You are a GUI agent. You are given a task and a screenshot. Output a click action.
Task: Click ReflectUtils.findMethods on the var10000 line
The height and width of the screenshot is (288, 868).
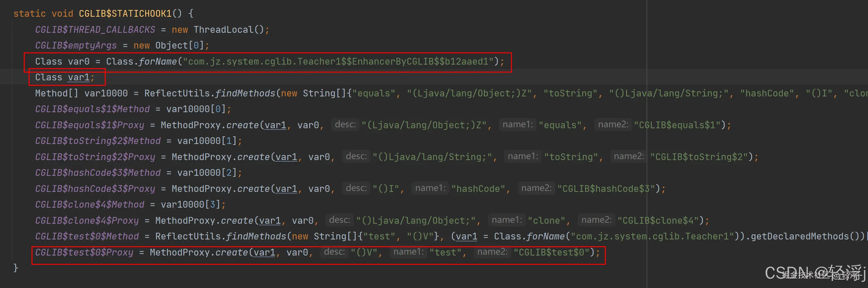[x=210, y=93]
